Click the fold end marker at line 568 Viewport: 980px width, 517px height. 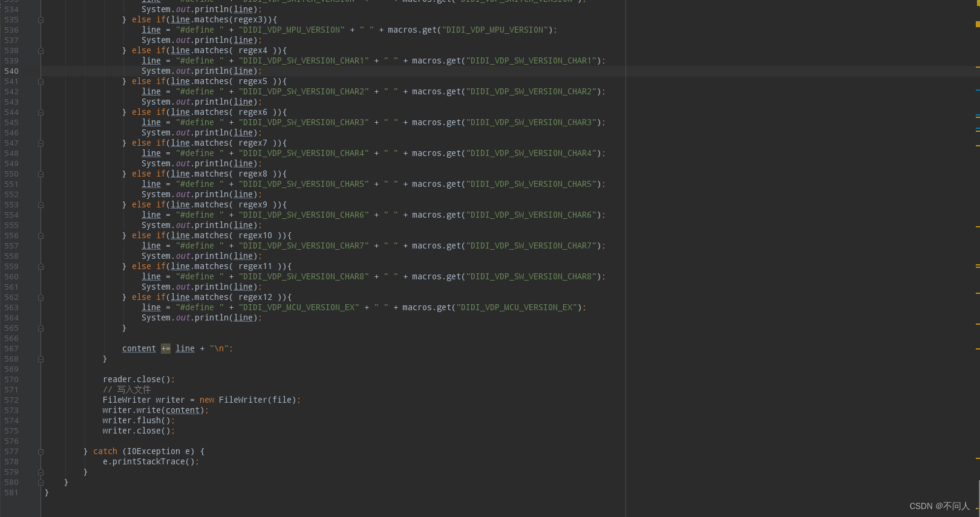click(41, 359)
